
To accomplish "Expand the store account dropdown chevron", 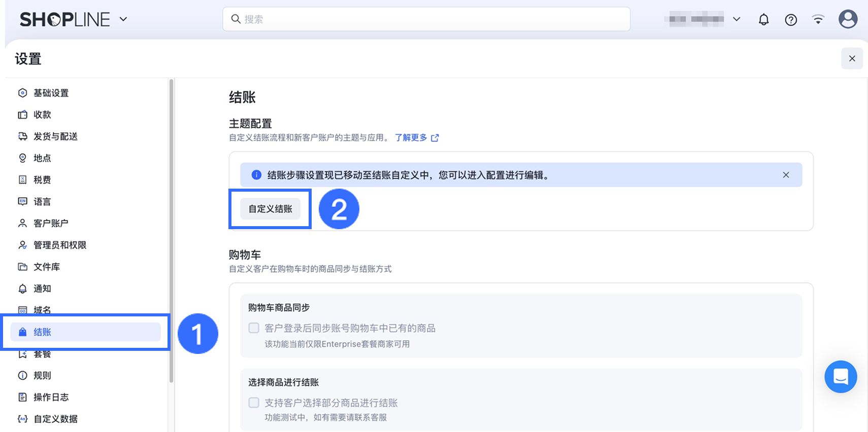I will [x=737, y=19].
